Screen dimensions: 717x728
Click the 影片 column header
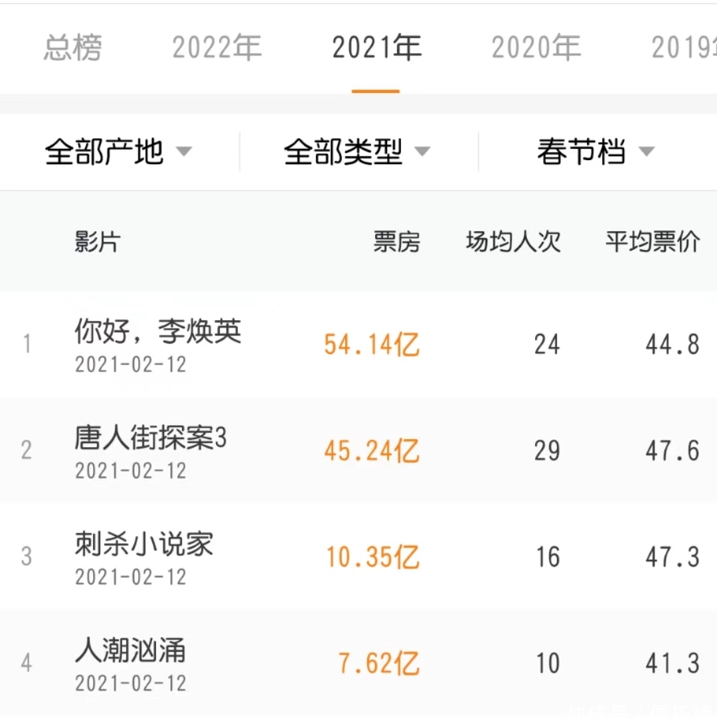coord(97,243)
